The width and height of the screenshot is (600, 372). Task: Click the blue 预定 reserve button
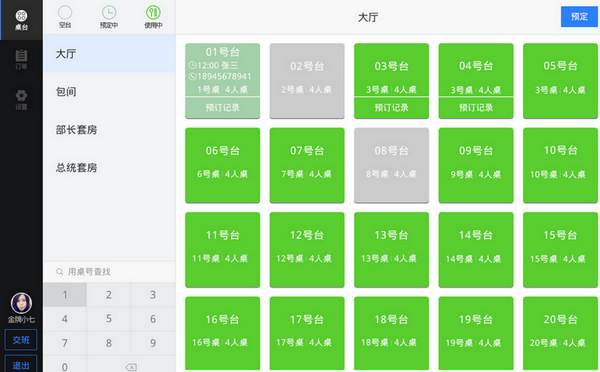coord(579,16)
